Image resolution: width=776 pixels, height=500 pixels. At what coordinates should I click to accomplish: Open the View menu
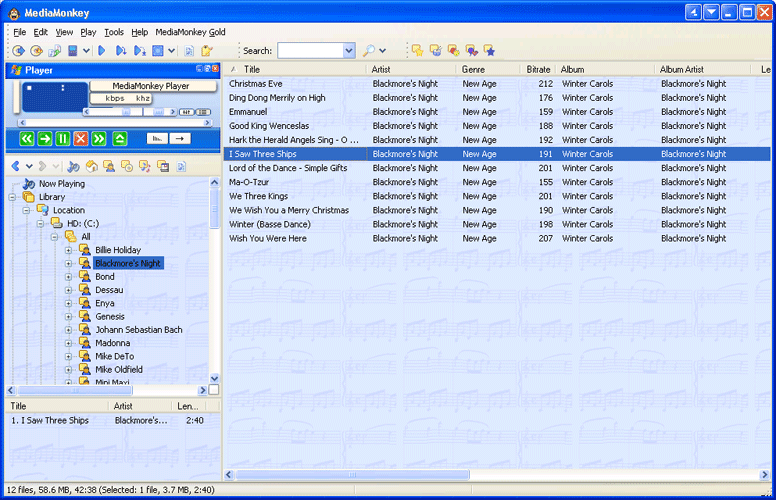point(64,32)
